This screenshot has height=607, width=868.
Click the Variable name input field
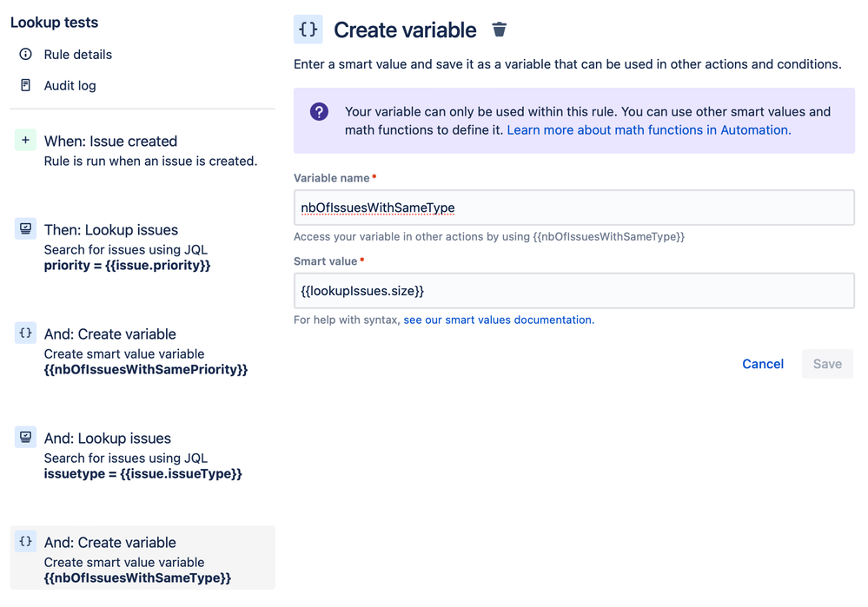point(574,208)
